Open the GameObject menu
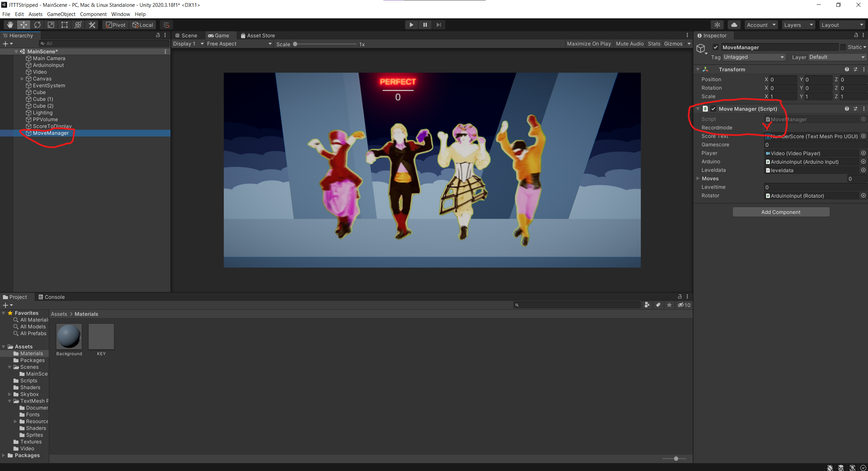The width and height of the screenshot is (868, 471). (61, 14)
